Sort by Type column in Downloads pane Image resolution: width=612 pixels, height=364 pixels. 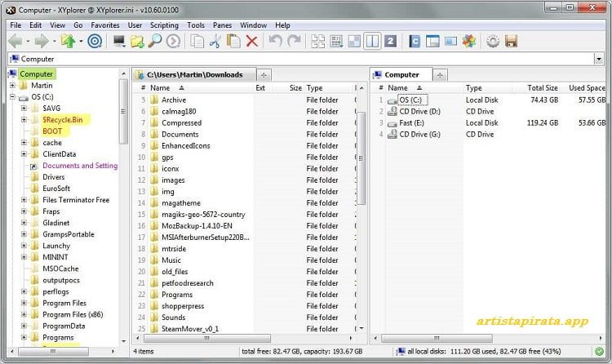(314, 88)
